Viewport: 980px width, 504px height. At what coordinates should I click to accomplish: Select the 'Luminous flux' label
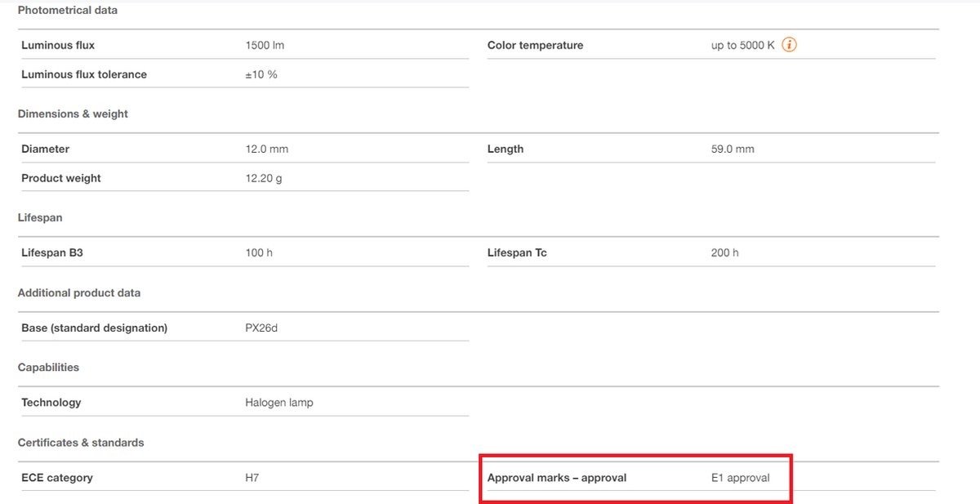point(58,46)
